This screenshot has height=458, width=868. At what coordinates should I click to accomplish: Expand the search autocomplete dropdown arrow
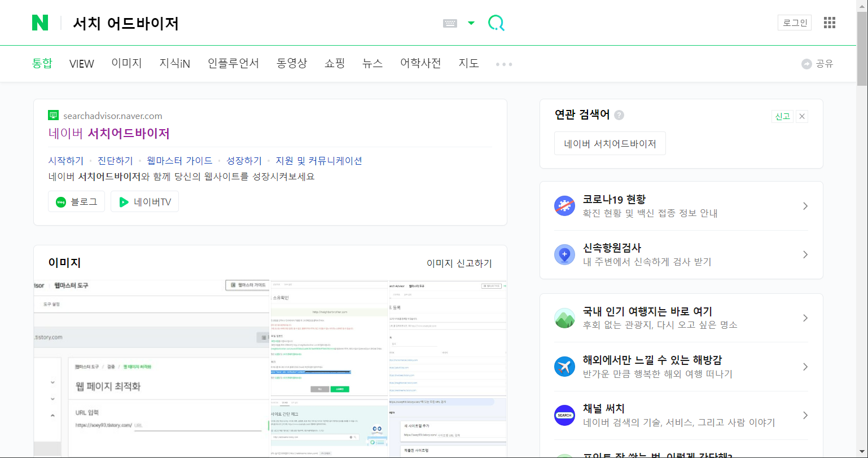point(471,23)
